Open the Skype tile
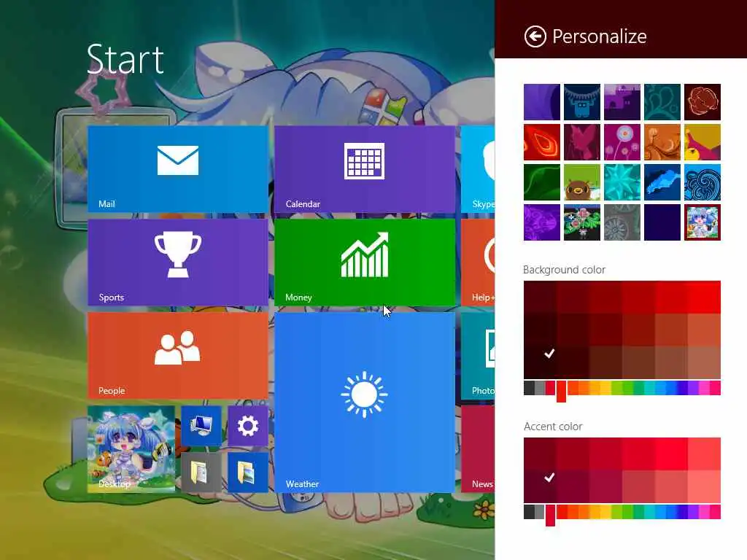The image size is (747, 560). 478,169
